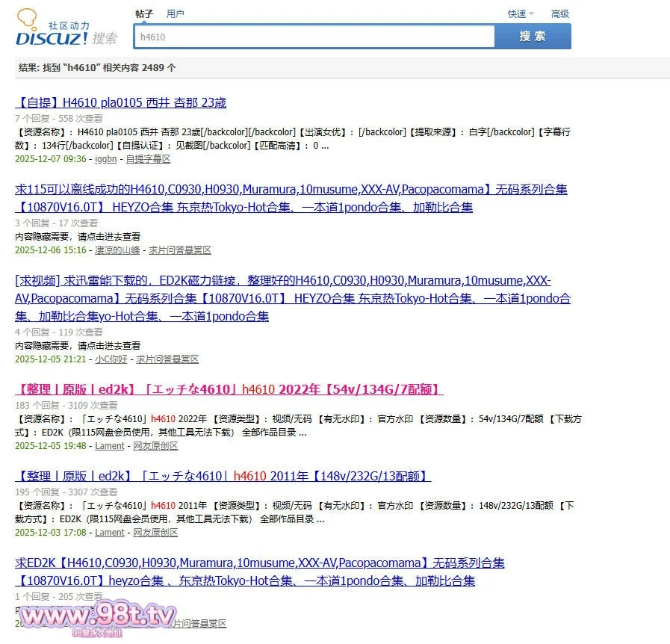
Task: Click the search box containing h4610
Action: (x=314, y=37)
